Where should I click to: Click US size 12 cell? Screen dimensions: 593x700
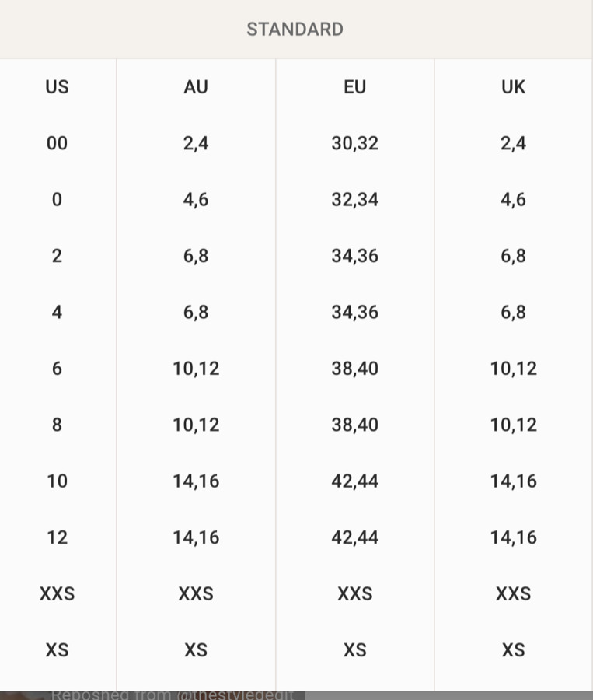point(57,537)
